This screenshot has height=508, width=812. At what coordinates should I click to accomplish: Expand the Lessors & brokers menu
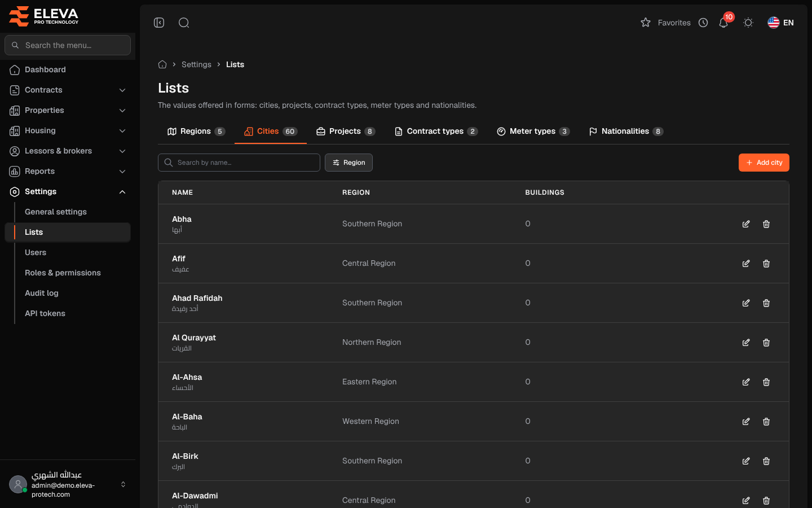click(x=68, y=151)
